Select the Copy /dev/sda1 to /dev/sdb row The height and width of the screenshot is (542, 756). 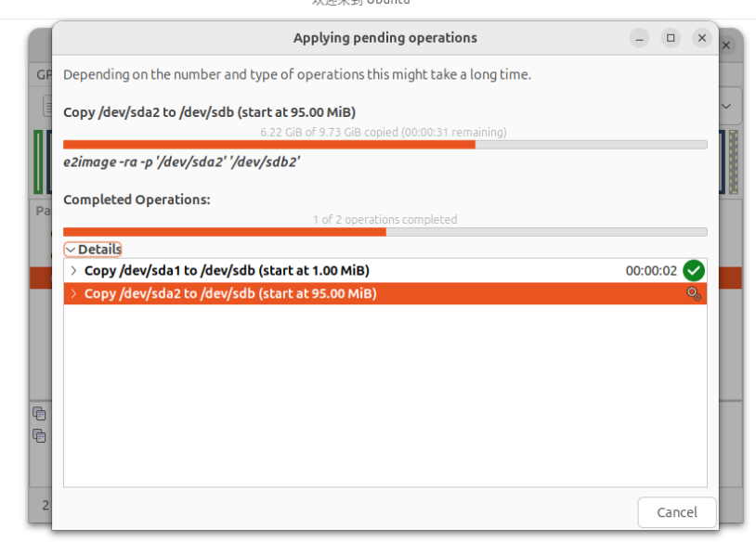pyautogui.click(x=385, y=270)
